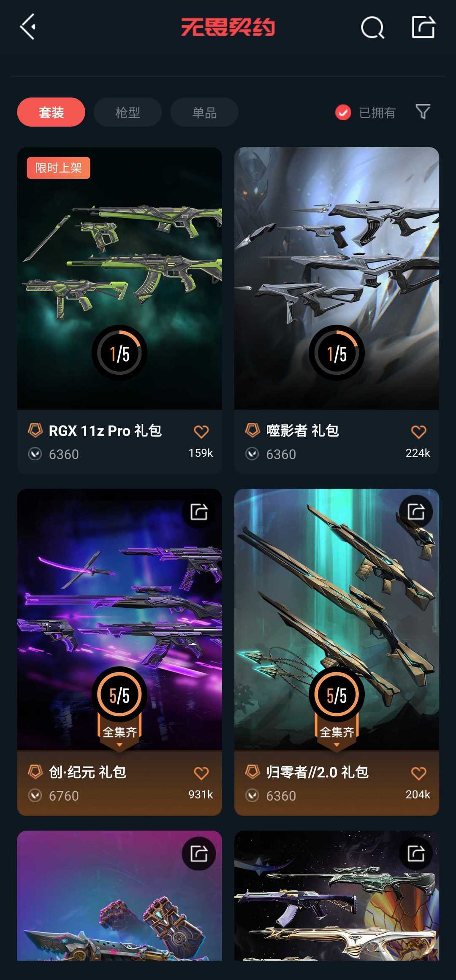456x980 pixels.
Task: Like the 归零者//2.0 礼包 heart icon
Action: (x=418, y=773)
